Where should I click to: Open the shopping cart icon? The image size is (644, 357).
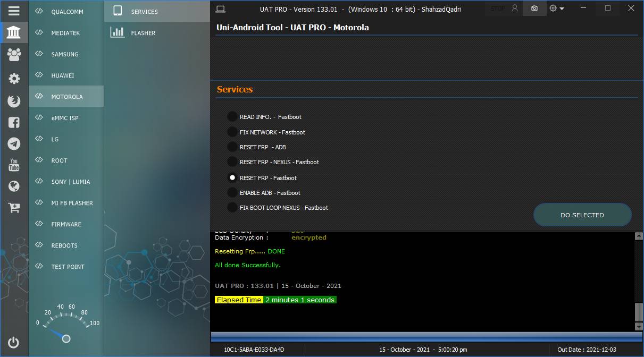coord(14,208)
